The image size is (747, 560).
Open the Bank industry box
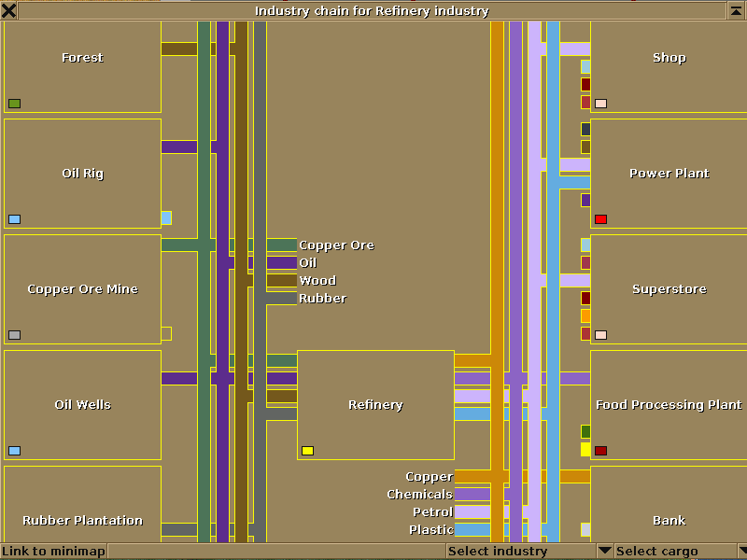coord(669,504)
